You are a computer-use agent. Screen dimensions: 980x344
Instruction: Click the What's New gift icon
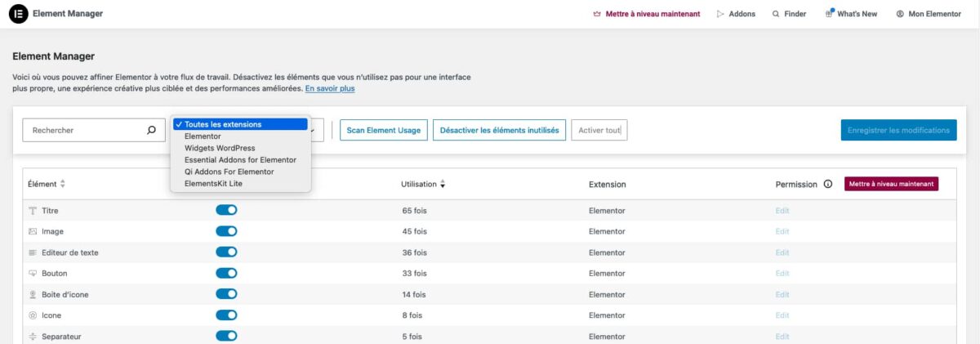(x=829, y=13)
